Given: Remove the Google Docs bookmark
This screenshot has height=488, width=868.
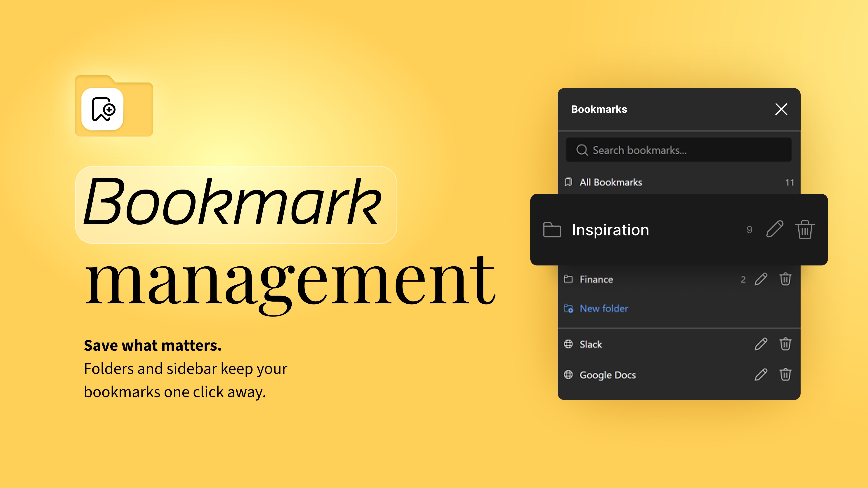Looking at the screenshot, I should click(785, 374).
